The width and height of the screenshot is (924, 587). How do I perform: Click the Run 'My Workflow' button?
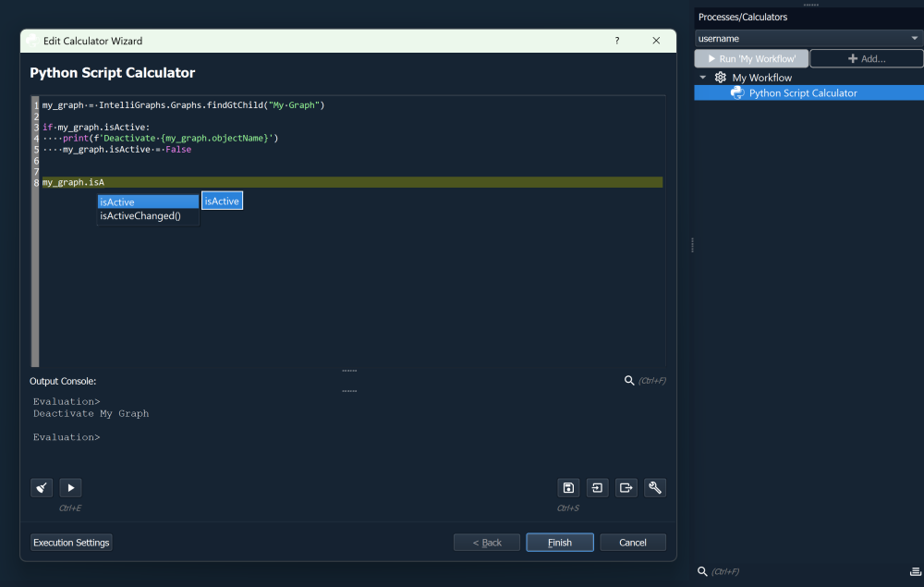click(x=751, y=58)
